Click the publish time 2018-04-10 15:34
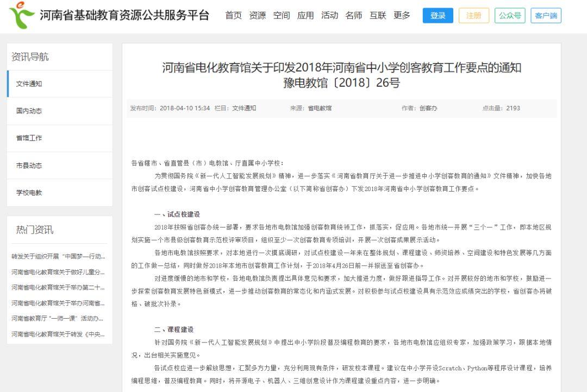587x392 pixels. point(185,108)
